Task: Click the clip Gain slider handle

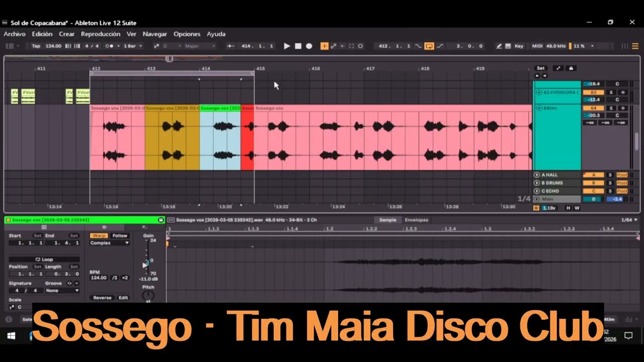Action: coord(145,264)
